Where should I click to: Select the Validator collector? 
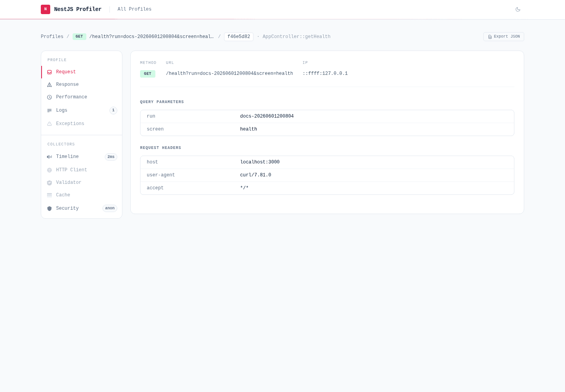tap(82, 183)
